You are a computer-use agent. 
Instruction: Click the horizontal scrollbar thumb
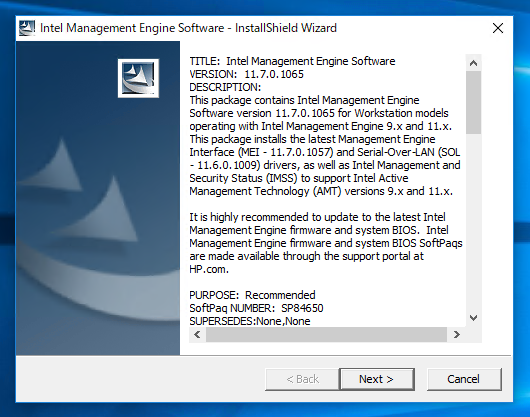tap(327, 335)
